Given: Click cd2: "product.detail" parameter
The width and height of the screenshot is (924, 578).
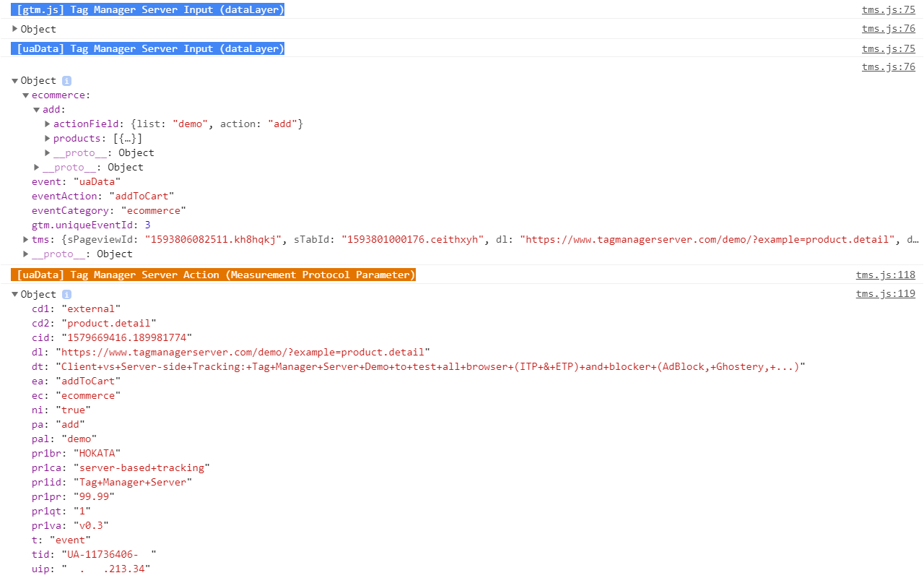Looking at the screenshot, I should (x=94, y=324).
